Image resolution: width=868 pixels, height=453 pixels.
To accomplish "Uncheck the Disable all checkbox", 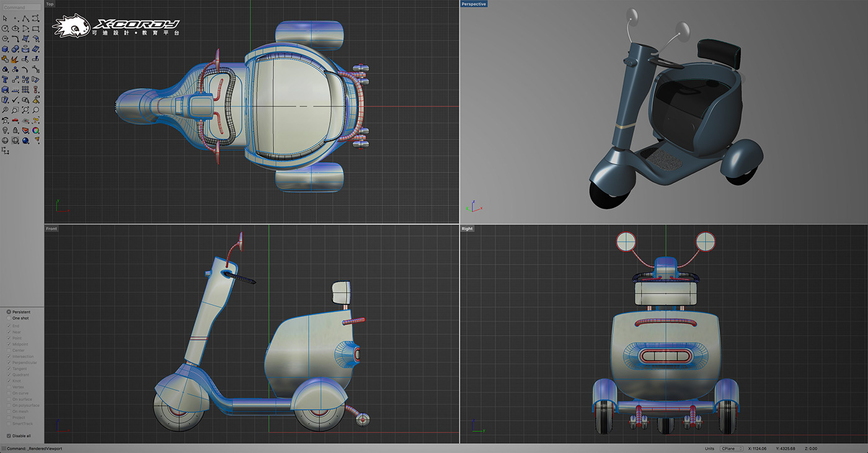I will [x=9, y=436].
